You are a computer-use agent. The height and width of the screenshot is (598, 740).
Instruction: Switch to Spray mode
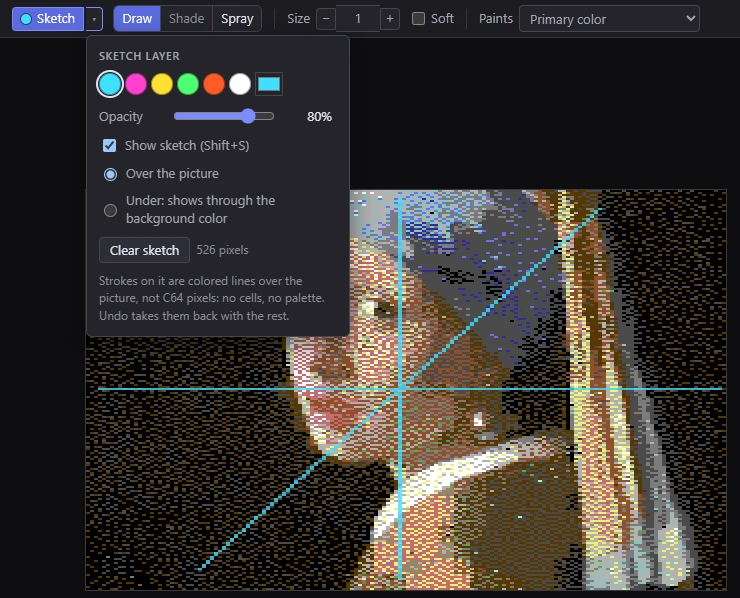[237, 19]
